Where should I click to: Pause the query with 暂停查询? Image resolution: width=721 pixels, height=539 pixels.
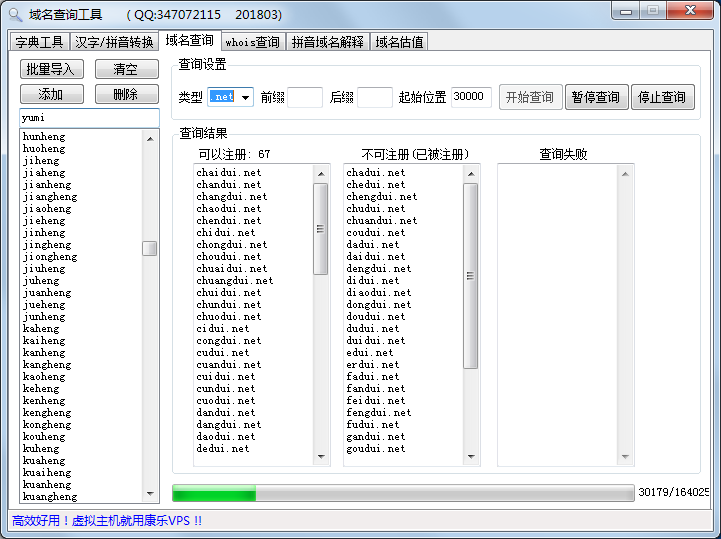597,97
